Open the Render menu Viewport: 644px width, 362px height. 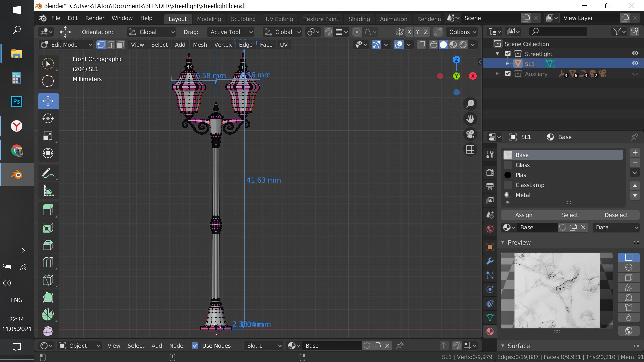coord(95,18)
